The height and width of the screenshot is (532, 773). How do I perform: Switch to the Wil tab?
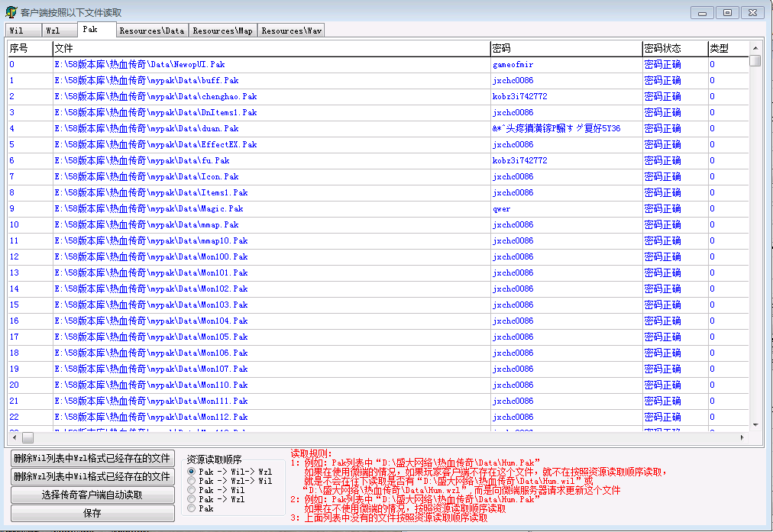(23, 31)
